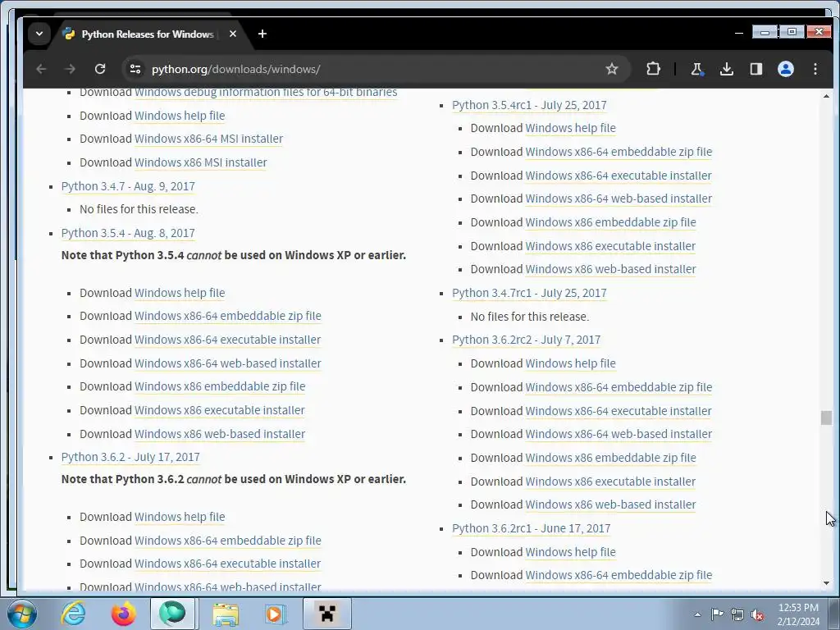Screen dimensions: 840x630
Task: Open the Windows Start button
Action: point(22,614)
